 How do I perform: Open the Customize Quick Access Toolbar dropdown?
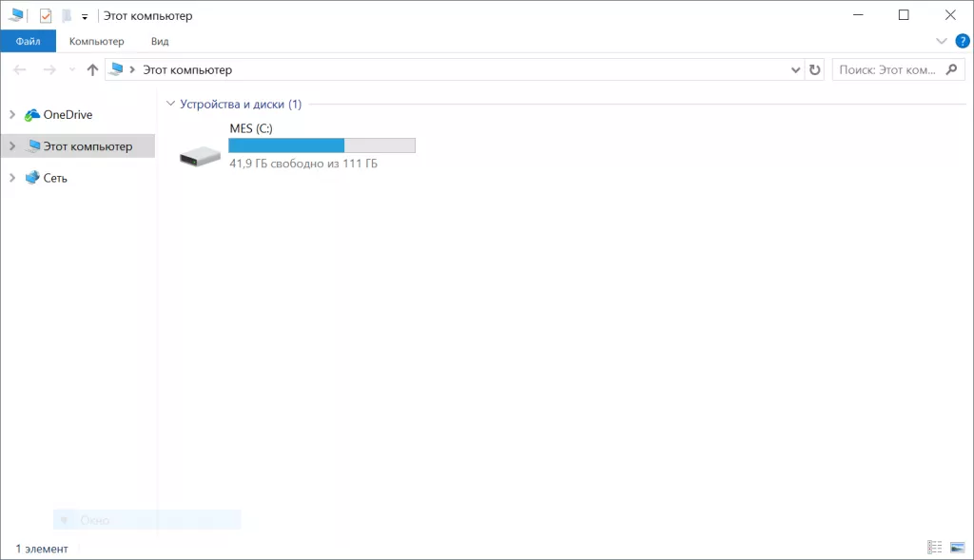click(85, 17)
